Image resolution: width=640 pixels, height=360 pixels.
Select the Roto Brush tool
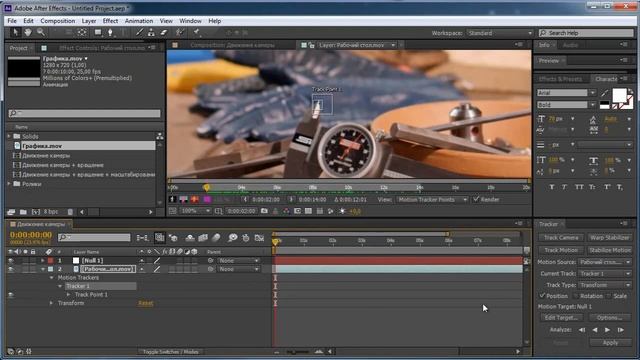point(180,32)
